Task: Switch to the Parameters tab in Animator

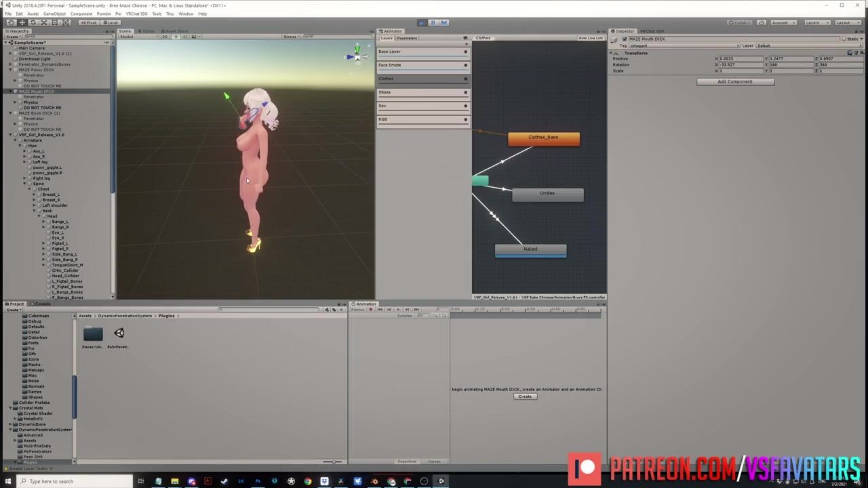Action: [407, 38]
